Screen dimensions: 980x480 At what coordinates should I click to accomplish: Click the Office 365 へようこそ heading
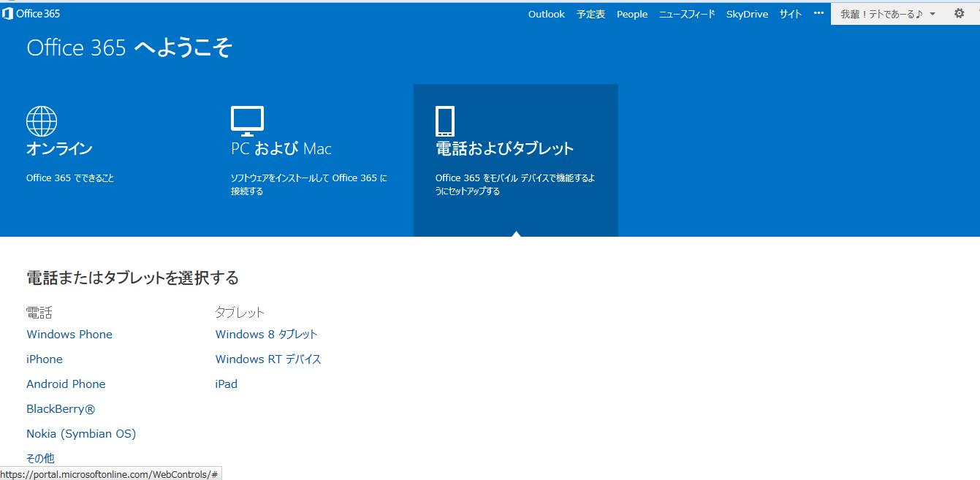(129, 47)
